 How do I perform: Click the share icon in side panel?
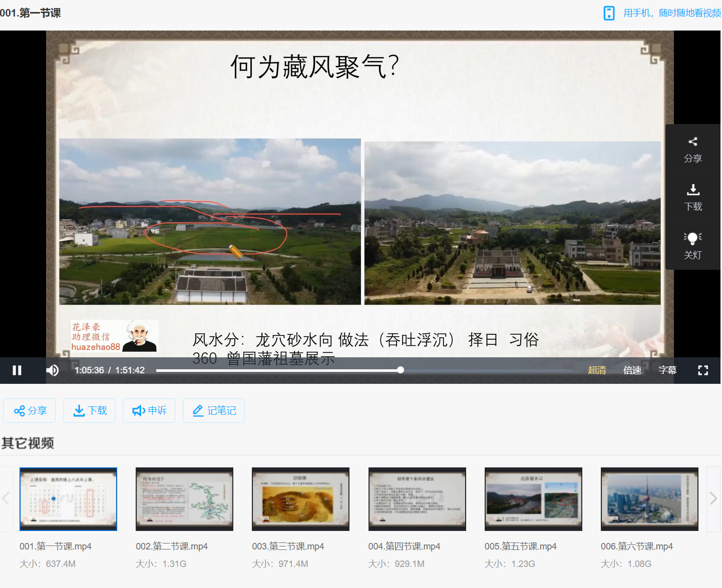(693, 142)
